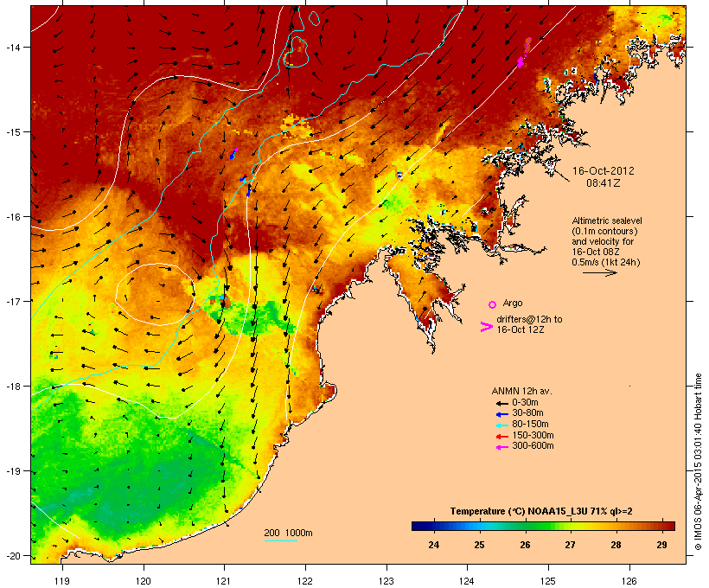Click the longitude axis label 119
Image resolution: width=709 pixels, height=588 pixels.
62,581
